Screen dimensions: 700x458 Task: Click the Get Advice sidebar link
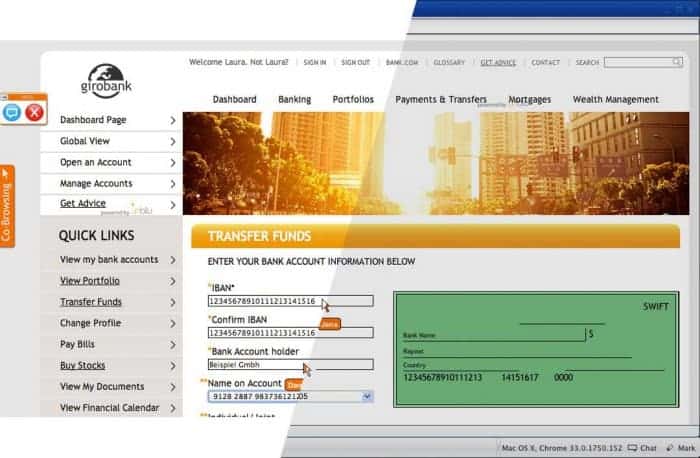[x=83, y=204]
